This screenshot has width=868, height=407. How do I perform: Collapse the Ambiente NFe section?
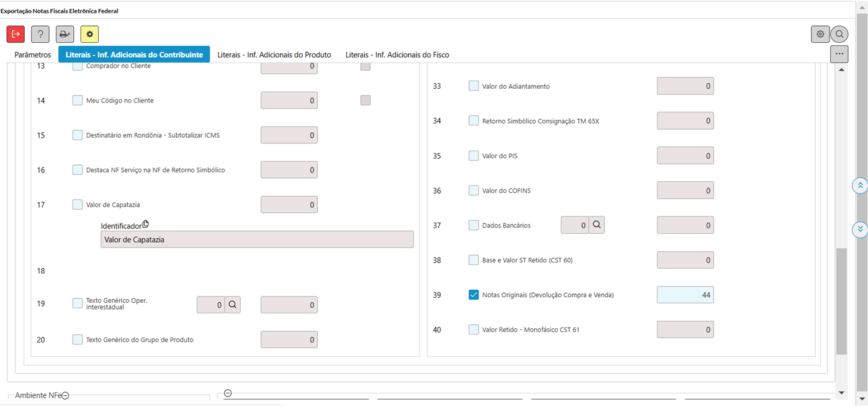pos(65,396)
